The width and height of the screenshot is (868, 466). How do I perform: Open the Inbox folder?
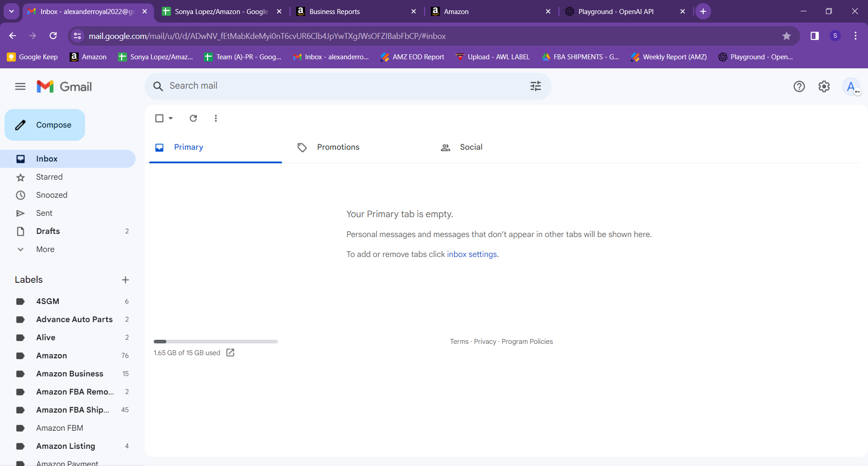pyautogui.click(x=68, y=159)
